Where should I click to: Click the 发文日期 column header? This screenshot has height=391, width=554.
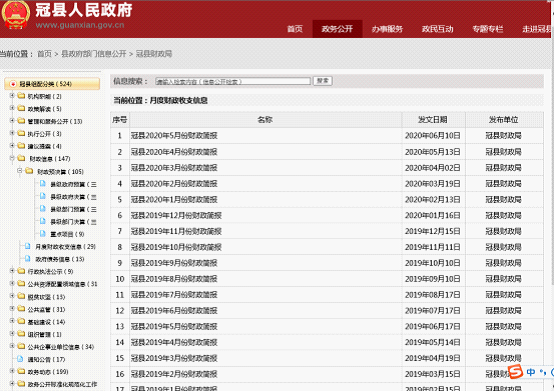pos(433,120)
